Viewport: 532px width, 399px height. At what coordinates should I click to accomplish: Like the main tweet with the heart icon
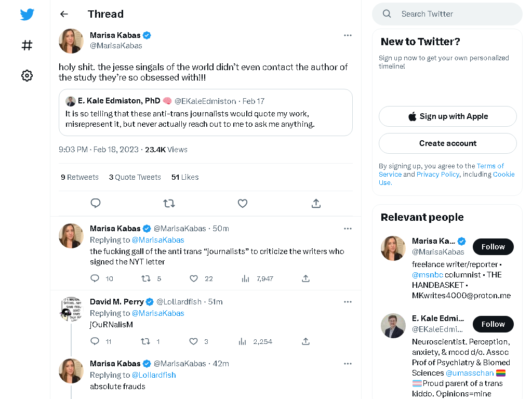click(242, 203)
